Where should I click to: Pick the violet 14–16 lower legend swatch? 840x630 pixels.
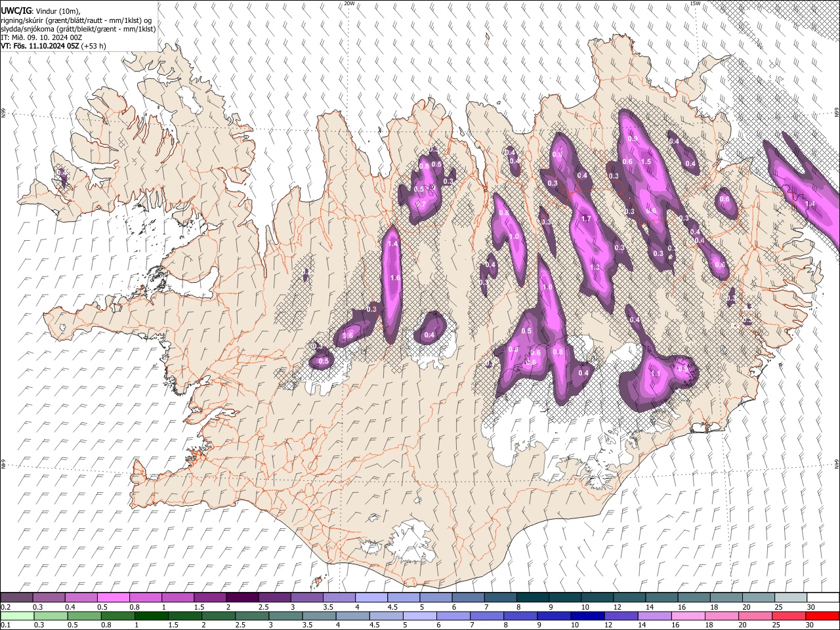tap(654, 616)
